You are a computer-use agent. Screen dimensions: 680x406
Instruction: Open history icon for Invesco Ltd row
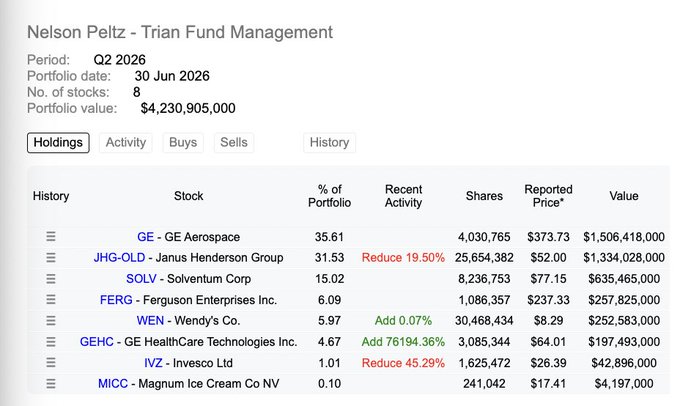51,363
